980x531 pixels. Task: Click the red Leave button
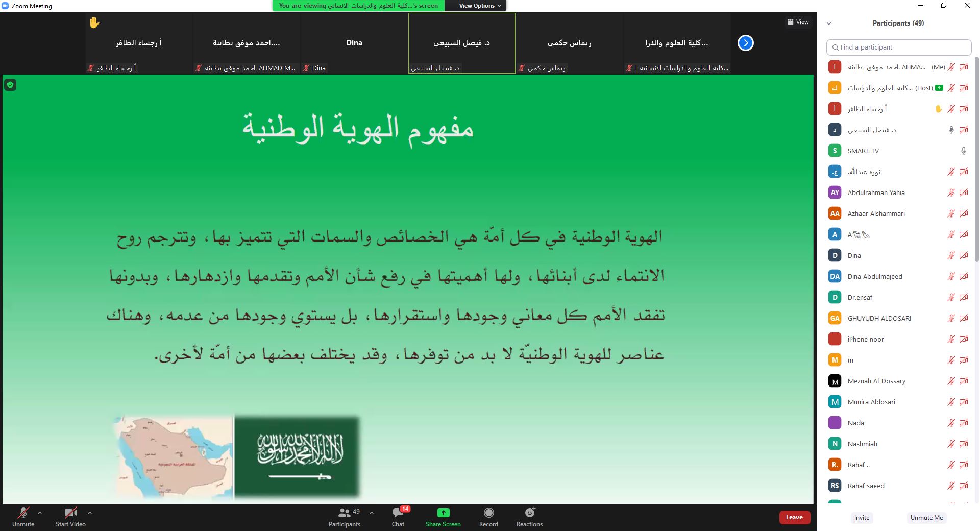[x=794, y=517]
